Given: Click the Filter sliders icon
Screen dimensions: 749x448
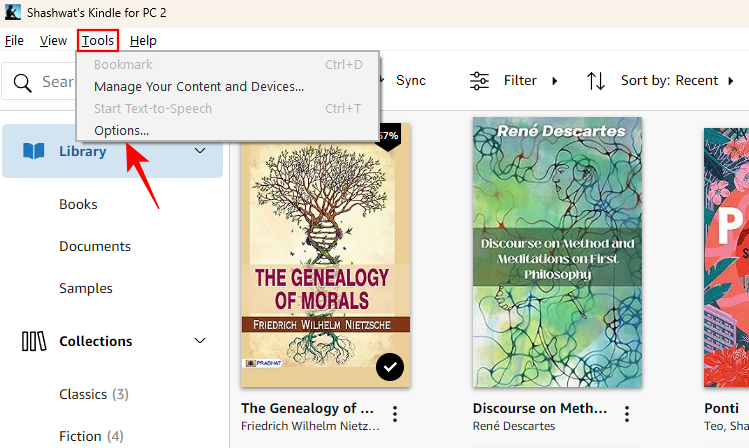Looking at the screenshot, I should pyautogui.click(x=480, y=80).
